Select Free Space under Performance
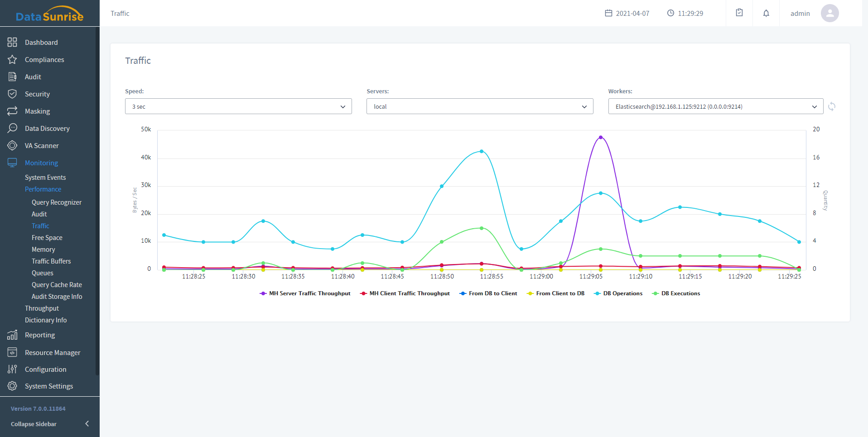This screenshot has width=868, height=437. click(x=47, y=238)
